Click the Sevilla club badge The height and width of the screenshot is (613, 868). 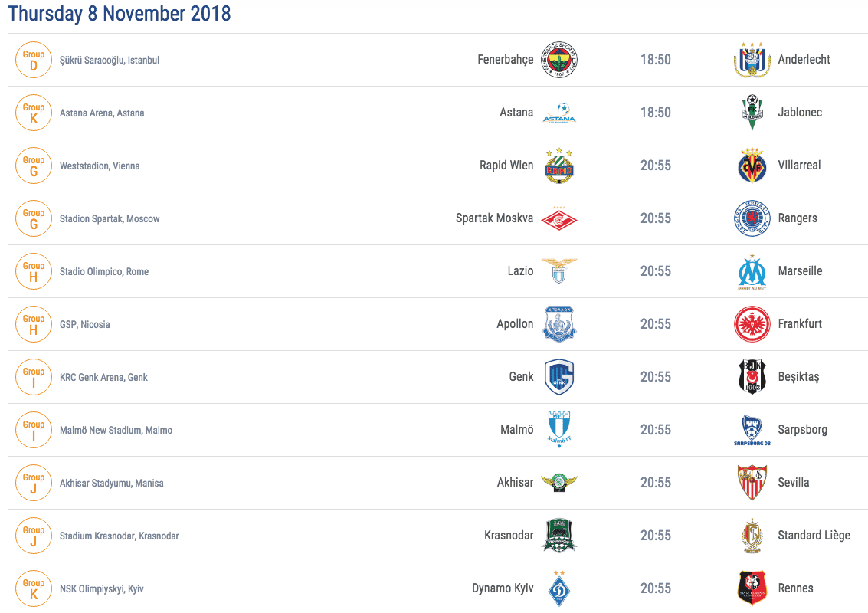click(752, 482)
